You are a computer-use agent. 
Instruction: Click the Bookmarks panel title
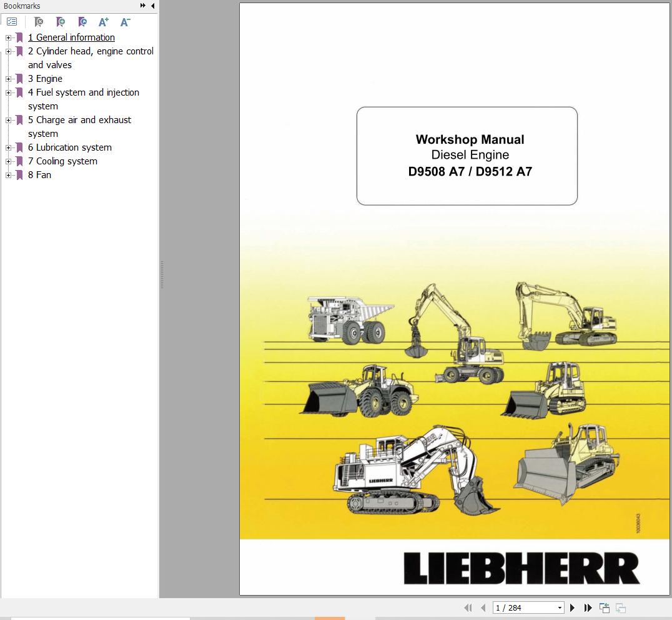point(22,6)
